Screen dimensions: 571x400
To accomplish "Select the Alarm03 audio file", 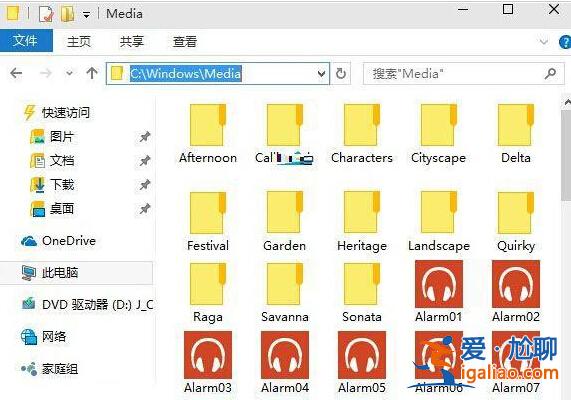I will point(208,362).
